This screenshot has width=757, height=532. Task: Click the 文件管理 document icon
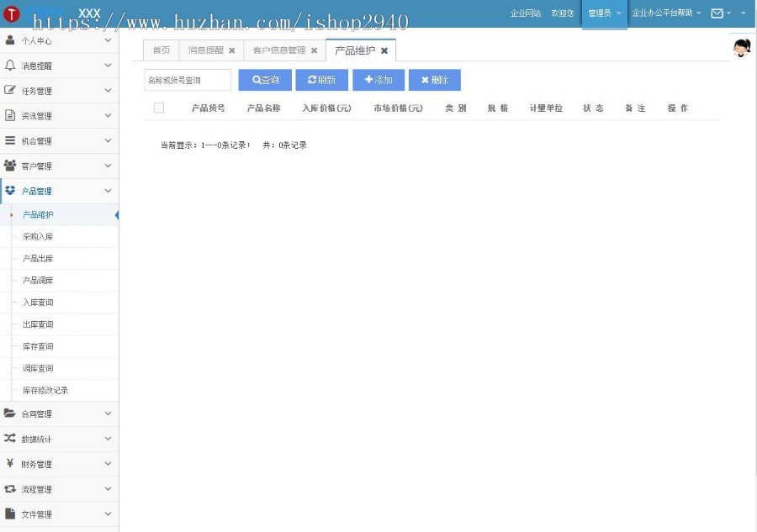[x=8, y=514]
